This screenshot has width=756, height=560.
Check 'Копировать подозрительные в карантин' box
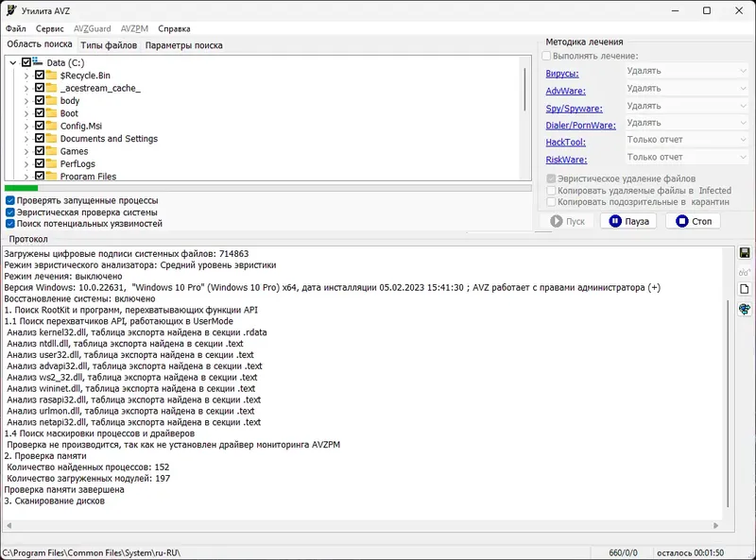[x=551, y=202]
